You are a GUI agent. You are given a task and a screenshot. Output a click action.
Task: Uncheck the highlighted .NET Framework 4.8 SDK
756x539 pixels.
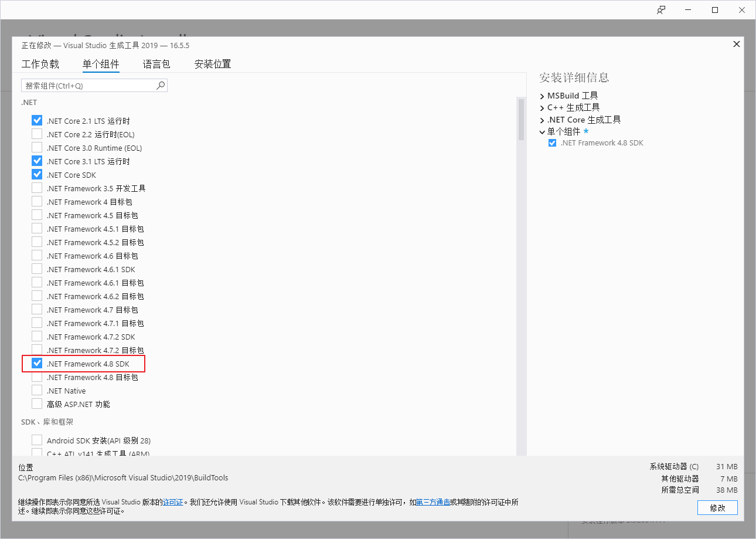point(37,364)
